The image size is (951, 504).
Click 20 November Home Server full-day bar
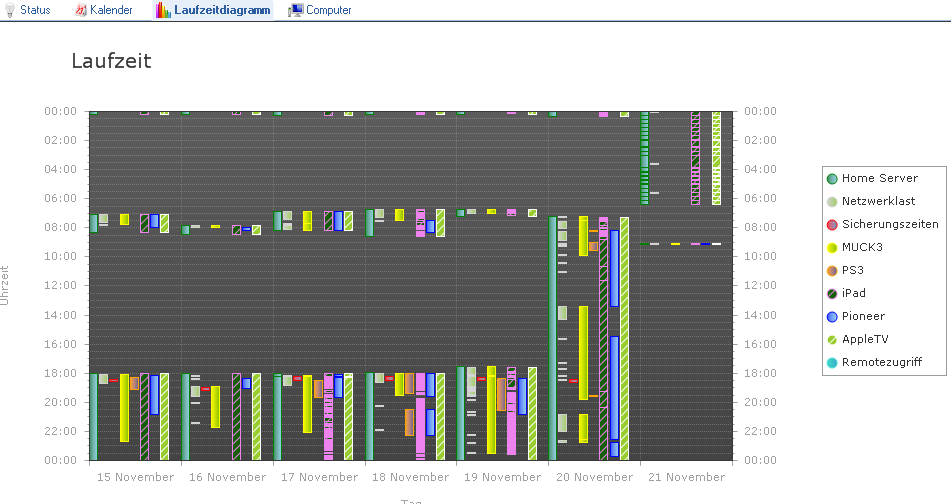[x=553, y=338]
